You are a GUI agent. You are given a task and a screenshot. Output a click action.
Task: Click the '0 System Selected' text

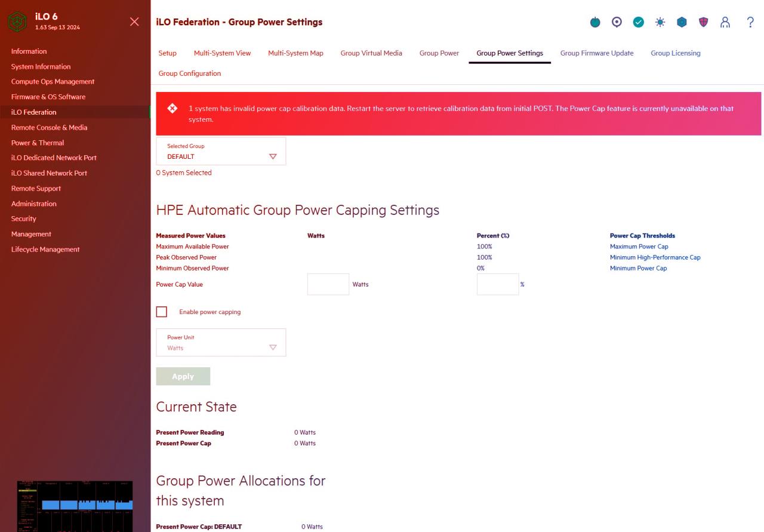click(x=184, y=173)
